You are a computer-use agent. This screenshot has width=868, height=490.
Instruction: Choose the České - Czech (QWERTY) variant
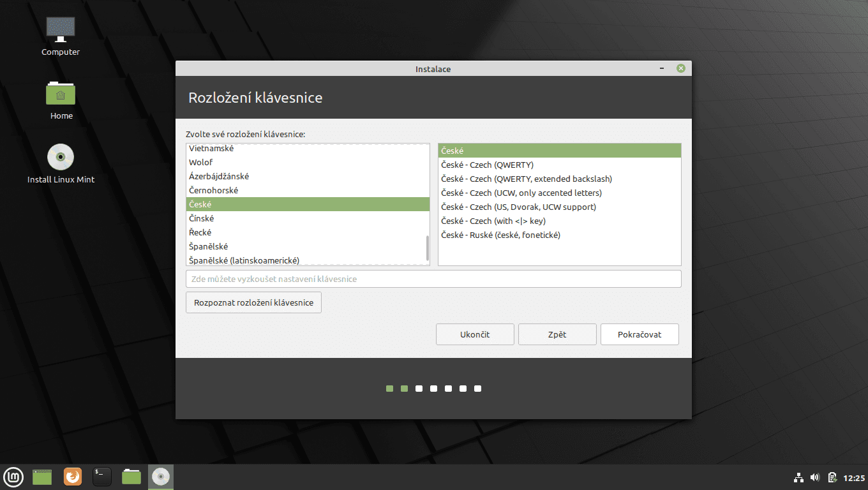(x=487, y=165)
